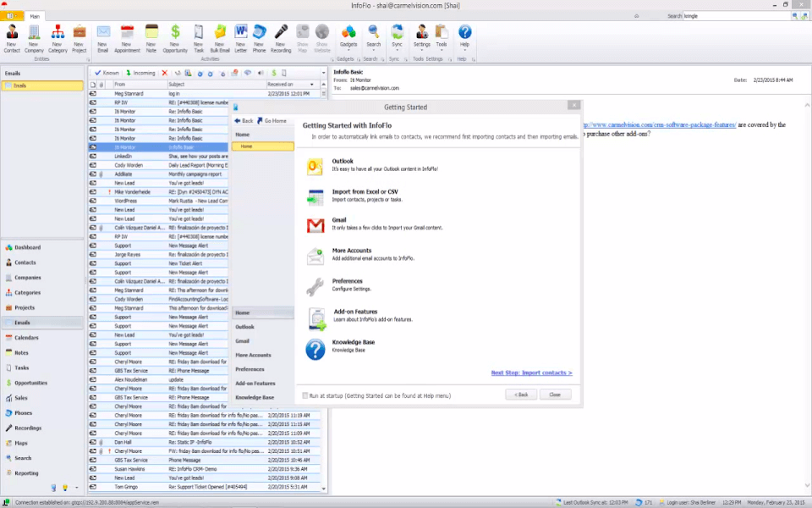This screenshot has height=508, width=812.
Task: Open the carmelvision.com link in email preview
Action: pos(659,125)
